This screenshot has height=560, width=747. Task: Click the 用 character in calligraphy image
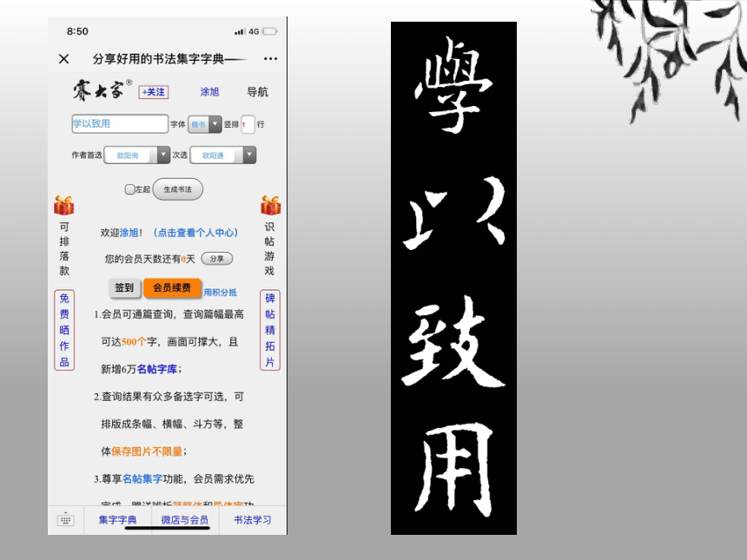455,469
